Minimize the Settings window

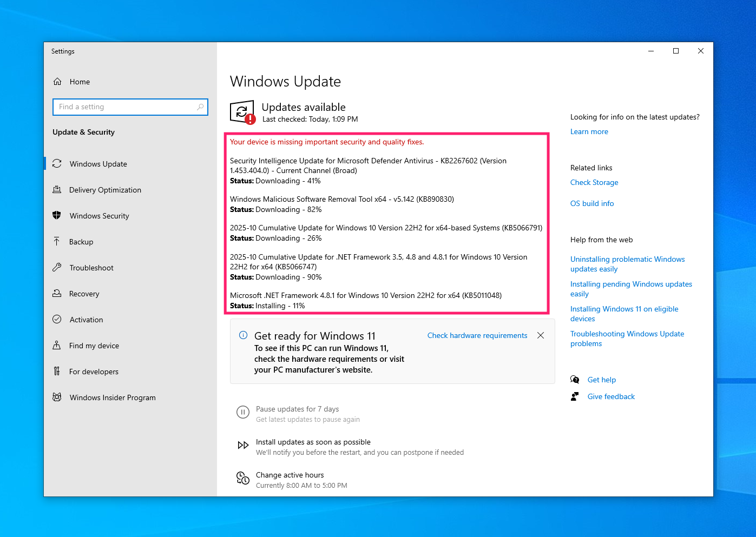point(651,51)
